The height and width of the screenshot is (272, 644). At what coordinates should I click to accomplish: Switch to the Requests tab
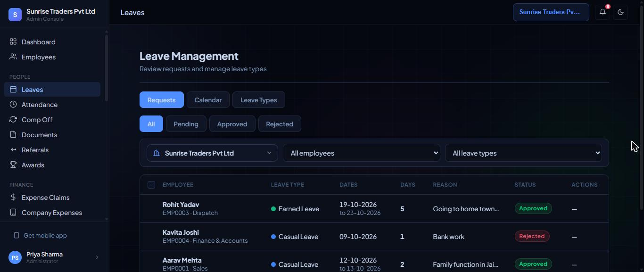[162, 100]
